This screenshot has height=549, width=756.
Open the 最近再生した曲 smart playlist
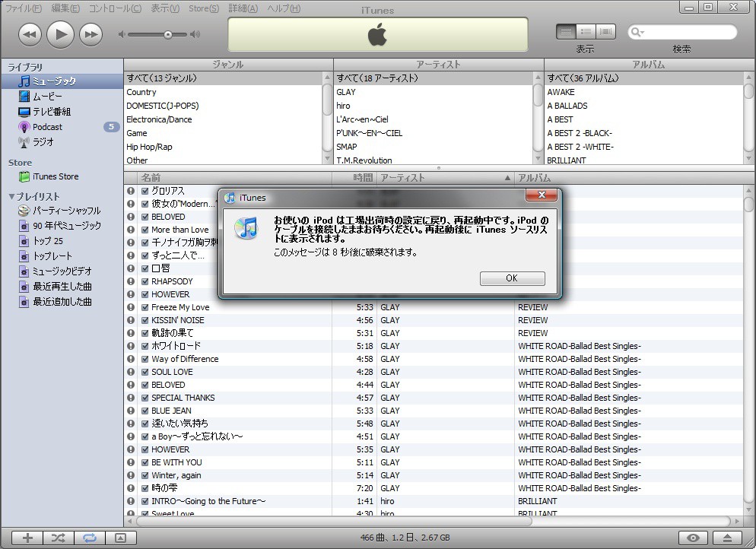click(x=62, y=287)
